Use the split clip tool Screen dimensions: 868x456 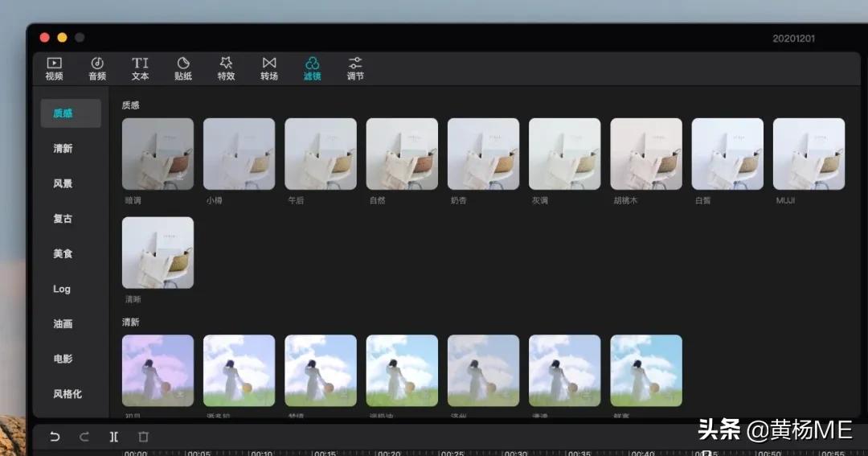pos(113,437)
